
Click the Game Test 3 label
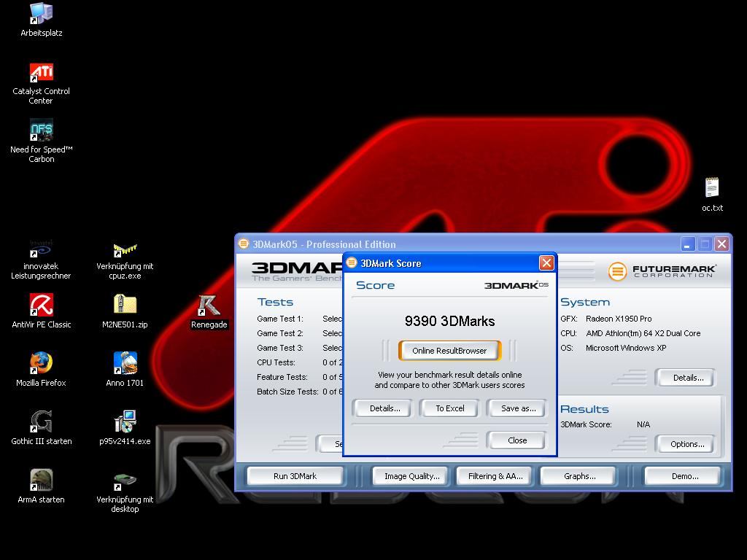coord(279,348)
